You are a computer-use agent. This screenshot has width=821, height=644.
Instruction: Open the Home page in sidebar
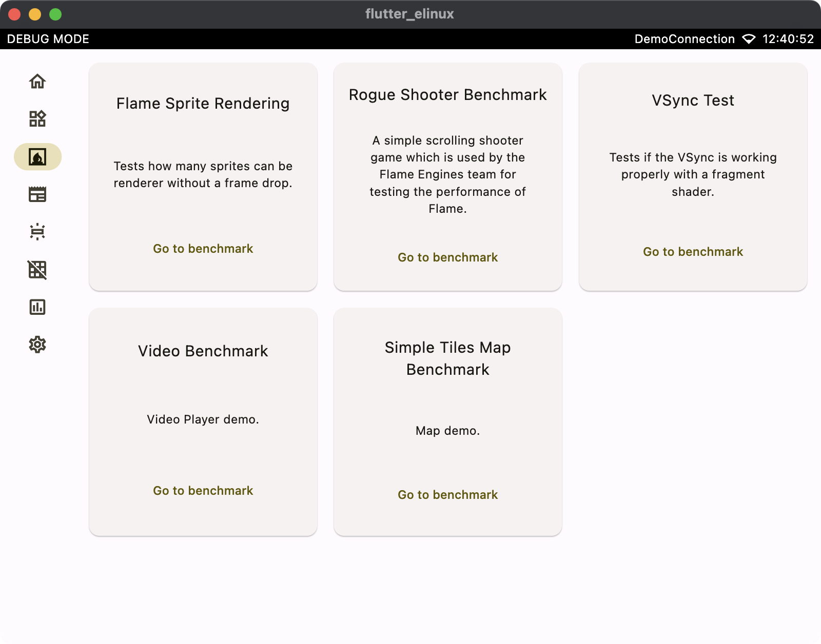click(37, 82)
